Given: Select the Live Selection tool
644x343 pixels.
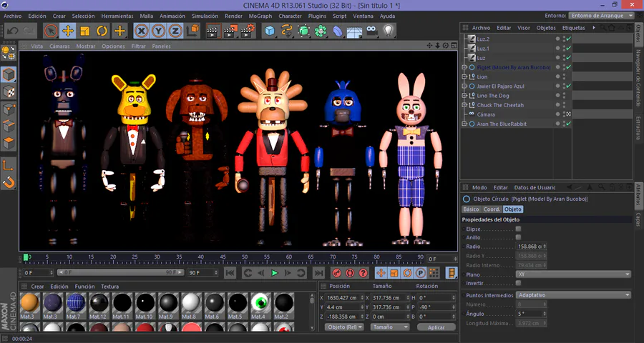Looking at the screenshot, I should [51, 31].
